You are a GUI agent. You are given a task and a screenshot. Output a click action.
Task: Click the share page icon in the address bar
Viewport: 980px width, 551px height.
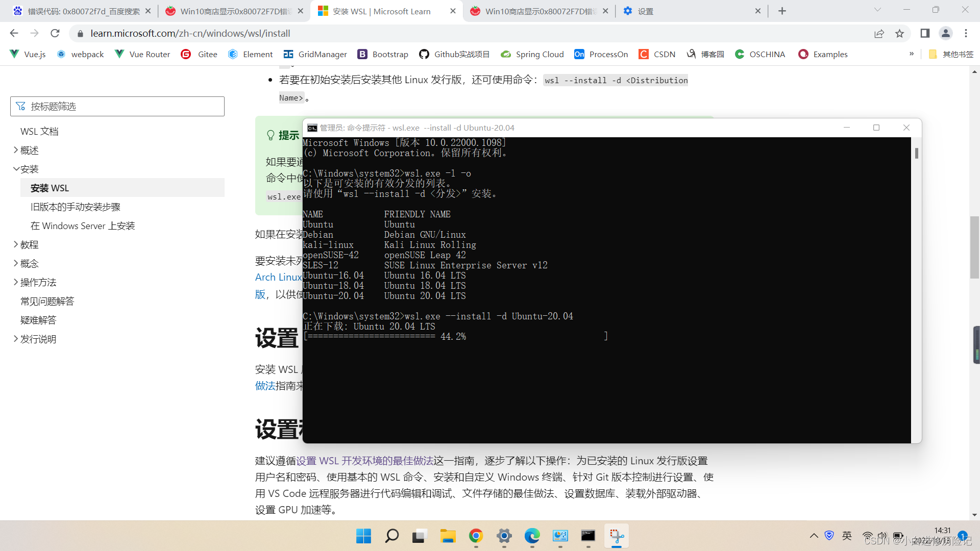point(879,33)
